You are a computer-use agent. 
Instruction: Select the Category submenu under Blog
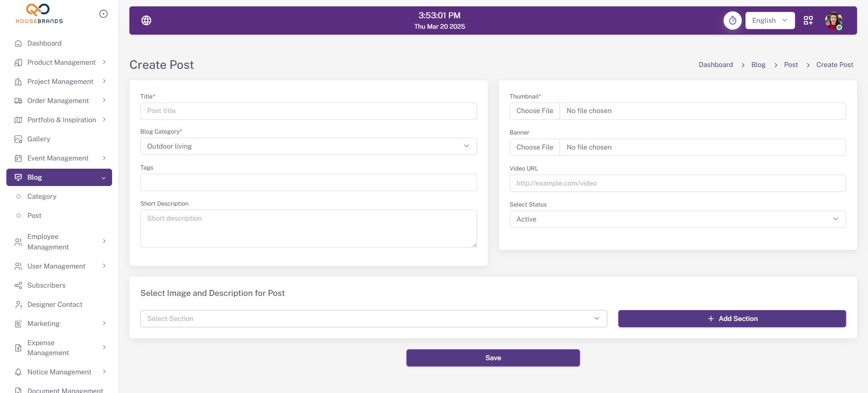42,196
